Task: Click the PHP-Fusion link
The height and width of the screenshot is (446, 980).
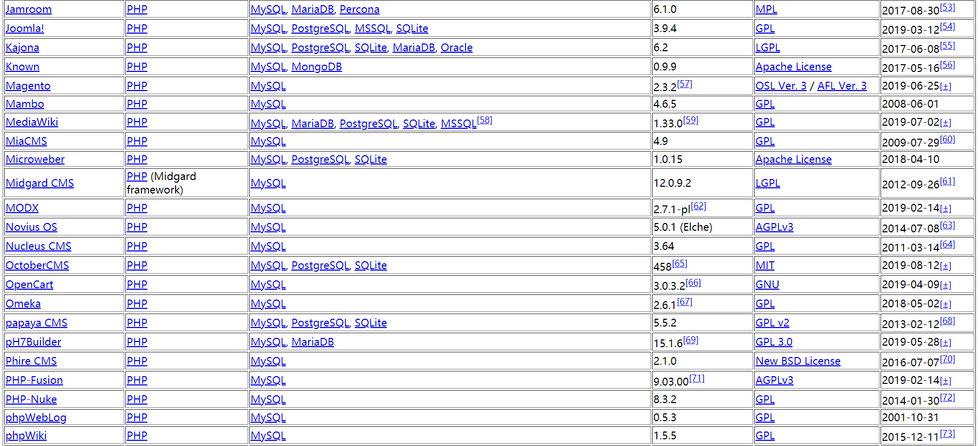Action: click(x=34, y=380)
